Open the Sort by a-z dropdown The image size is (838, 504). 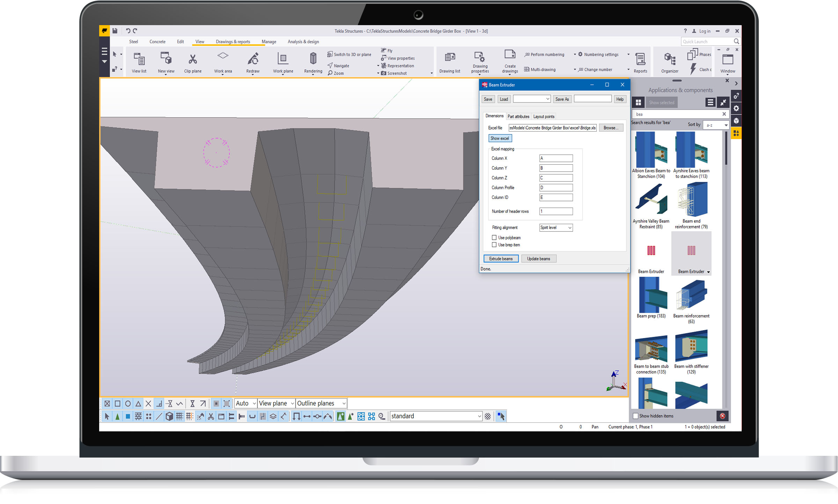tap(716, 125)
